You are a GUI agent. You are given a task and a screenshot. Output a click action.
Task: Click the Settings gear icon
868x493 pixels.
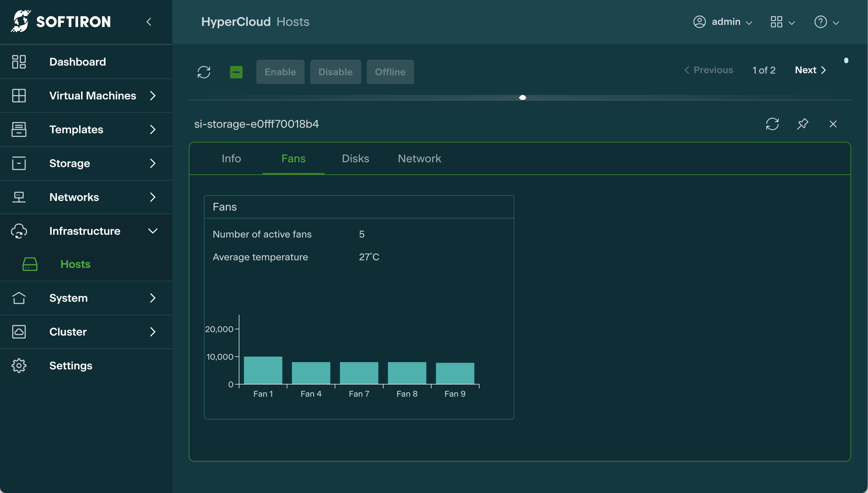(19, 366)
